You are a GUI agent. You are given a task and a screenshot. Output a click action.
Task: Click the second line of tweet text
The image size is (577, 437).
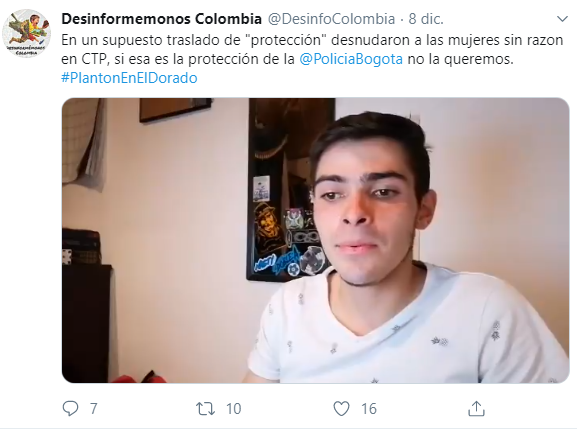[x=287, y=59]
